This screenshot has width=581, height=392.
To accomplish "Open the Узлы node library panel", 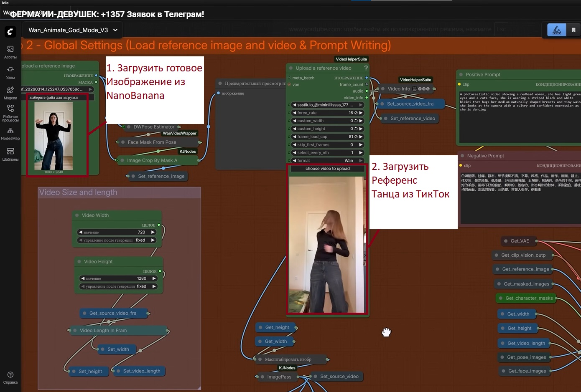I will 10,73.
